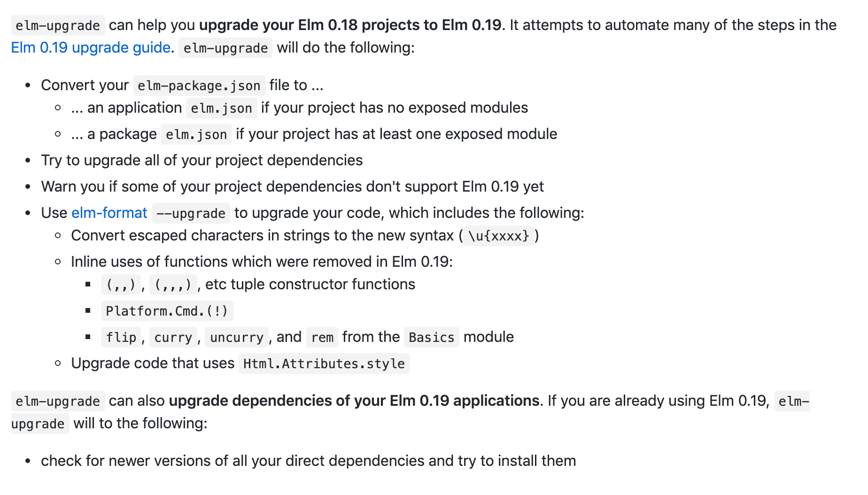This screenshot has height=495, width=868.
Task: Click the --upgrade code snippet
Action: 191,213
